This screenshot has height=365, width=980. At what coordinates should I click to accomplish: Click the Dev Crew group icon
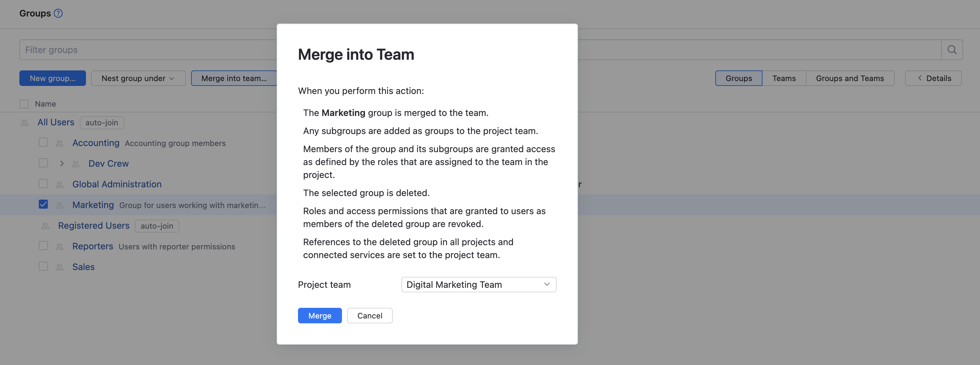[x=76, y=164]
